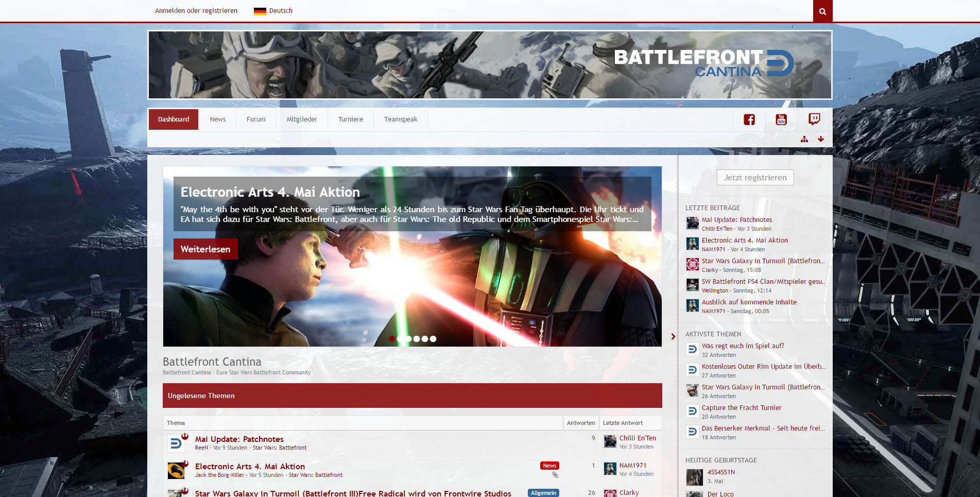Image resolution: width=980 pixels, height=497 pixels.
Task: Click the Jetzt registrieren button
Action: (755, 178)
